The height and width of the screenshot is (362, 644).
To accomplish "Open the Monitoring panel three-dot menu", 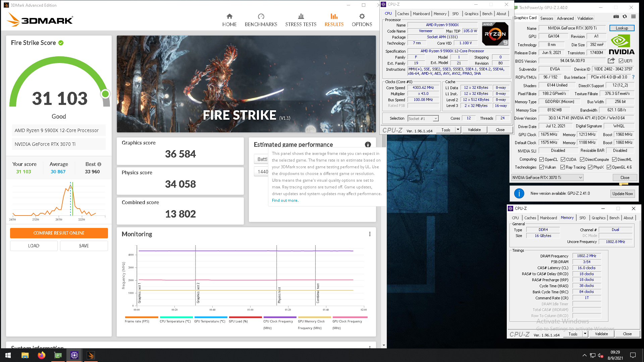I will [370, 234].
